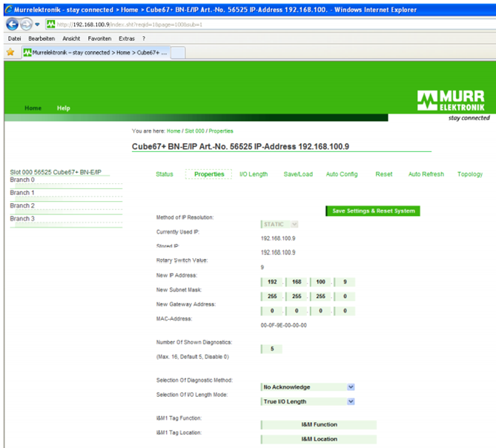
Task: Click the Currently Used IP value 192.168.100.9
Action: [278, 238]
